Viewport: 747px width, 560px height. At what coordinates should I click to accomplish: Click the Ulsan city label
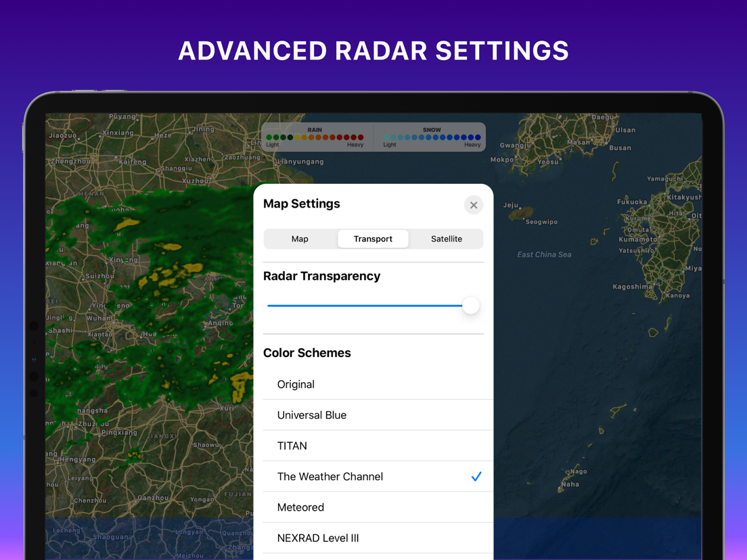tap(625, 130)
